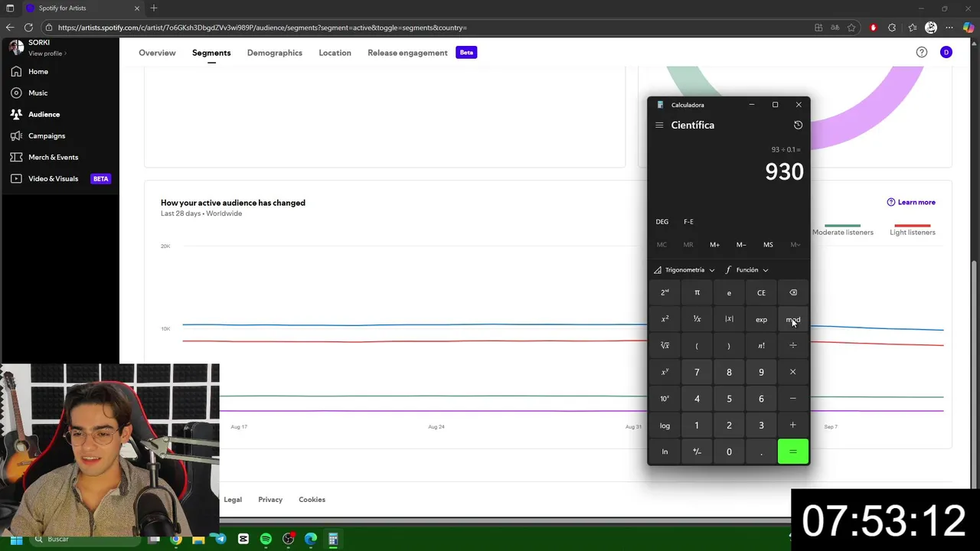Screen dimensions: 980x551
Task: Switch to Location tab
Action: click(x=335, y=53)
